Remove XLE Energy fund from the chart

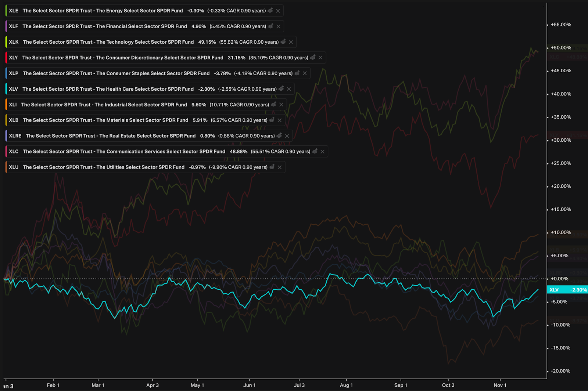(278, 11)
